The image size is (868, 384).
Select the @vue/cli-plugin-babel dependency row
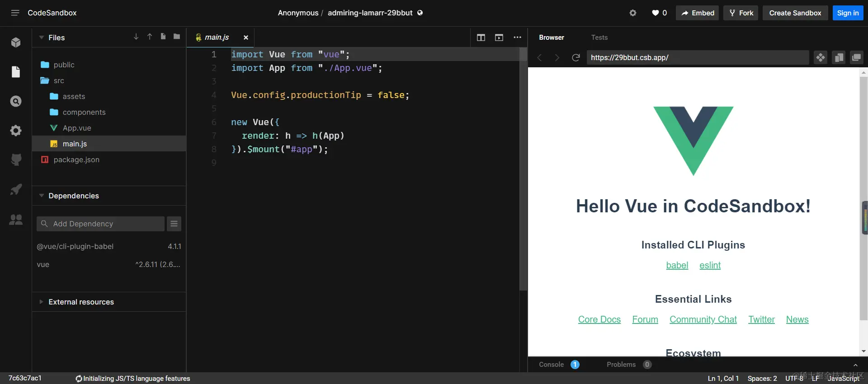click(x=109, y=246)
